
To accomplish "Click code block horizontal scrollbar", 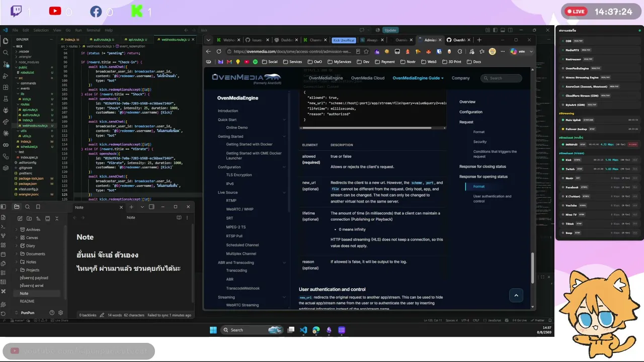I will pos(368,128).
